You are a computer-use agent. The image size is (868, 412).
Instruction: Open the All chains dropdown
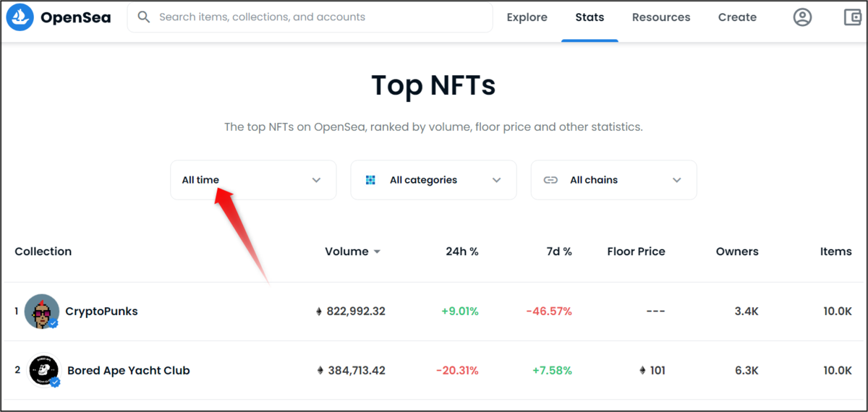(x=613, y=180)
